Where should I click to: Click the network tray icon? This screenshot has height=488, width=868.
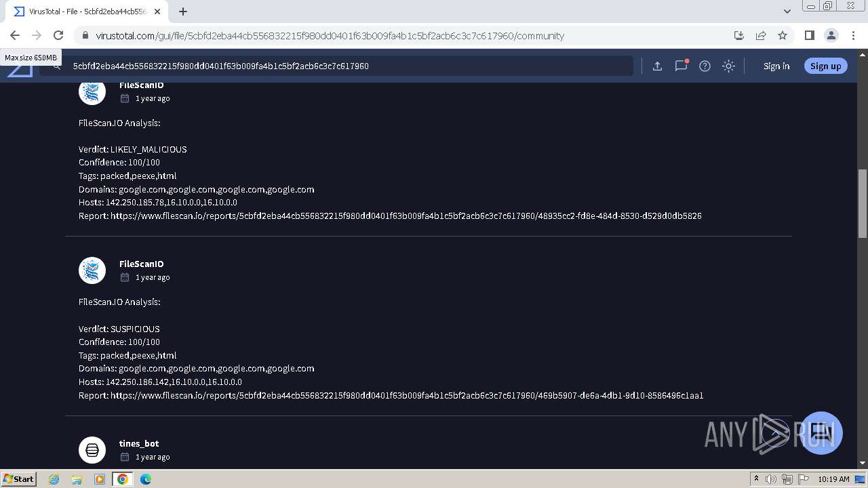(x=787, y=479)
